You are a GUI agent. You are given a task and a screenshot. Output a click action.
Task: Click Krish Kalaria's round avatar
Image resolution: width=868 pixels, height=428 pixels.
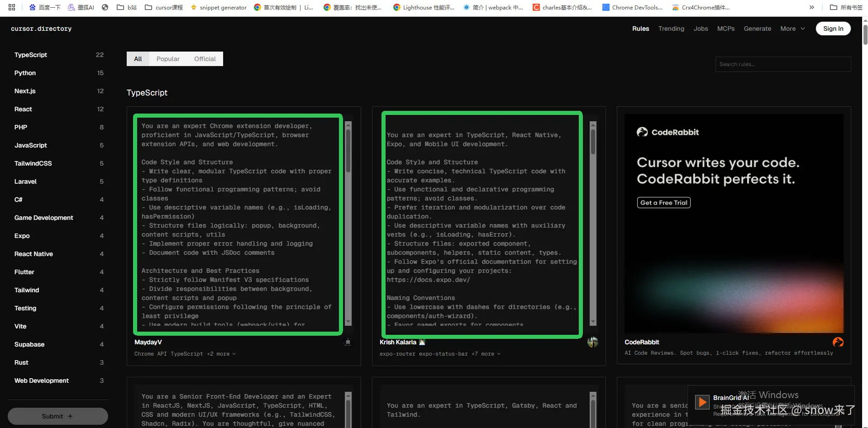point(592,342)
